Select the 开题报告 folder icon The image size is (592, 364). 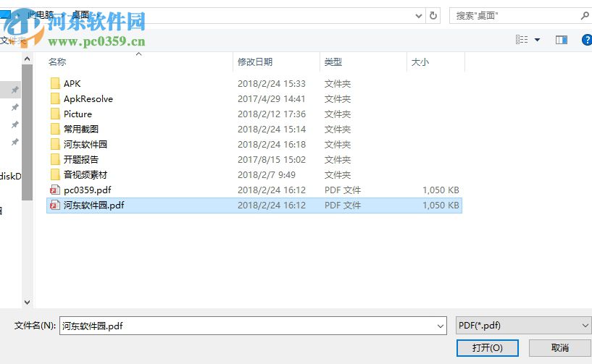(55, 159)
